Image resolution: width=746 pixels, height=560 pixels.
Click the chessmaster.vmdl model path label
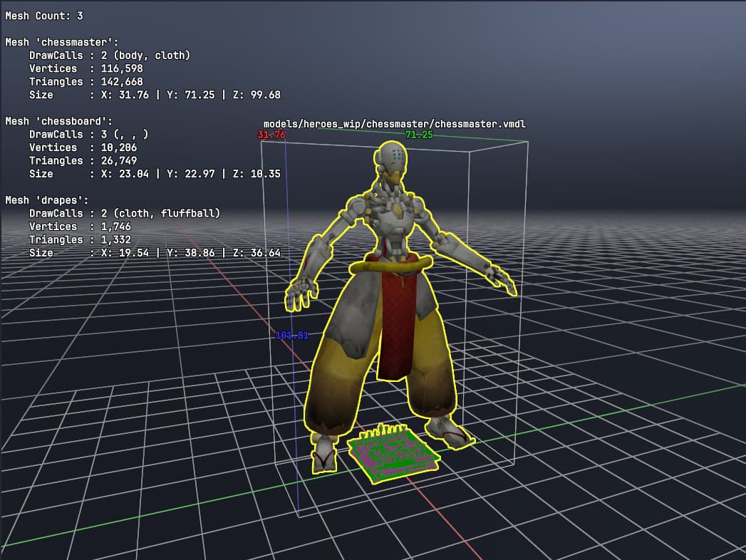(x=395, y=124)
